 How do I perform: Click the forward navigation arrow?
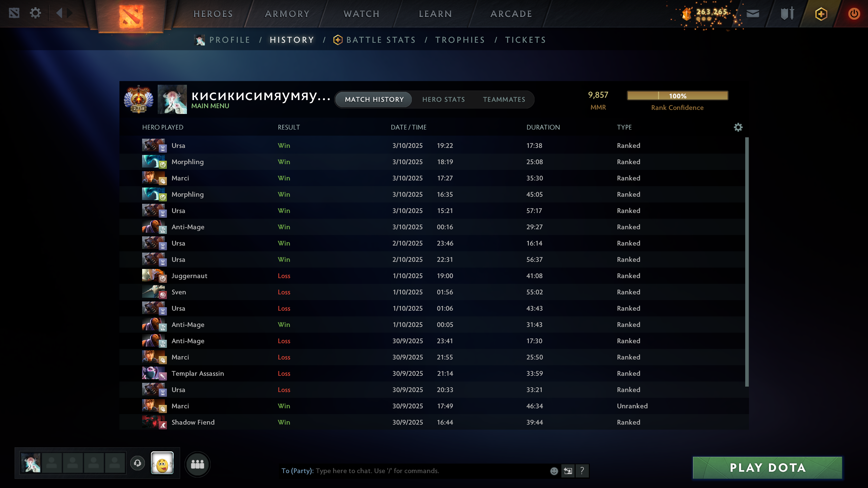70,13
